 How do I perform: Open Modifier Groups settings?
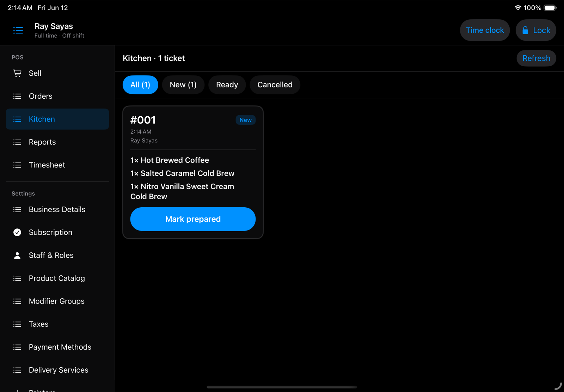click(57, 301)
